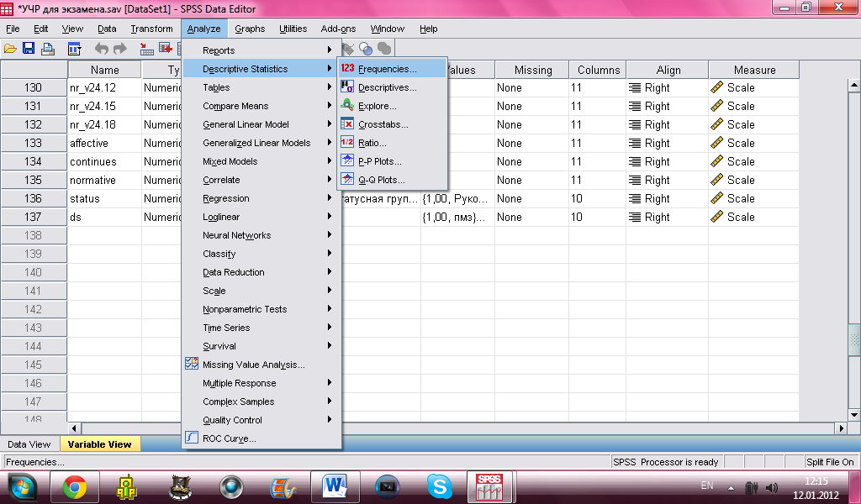Click the Frequencies 123 icon
Viewport: 861px width, 504px height.
(347, 69)
